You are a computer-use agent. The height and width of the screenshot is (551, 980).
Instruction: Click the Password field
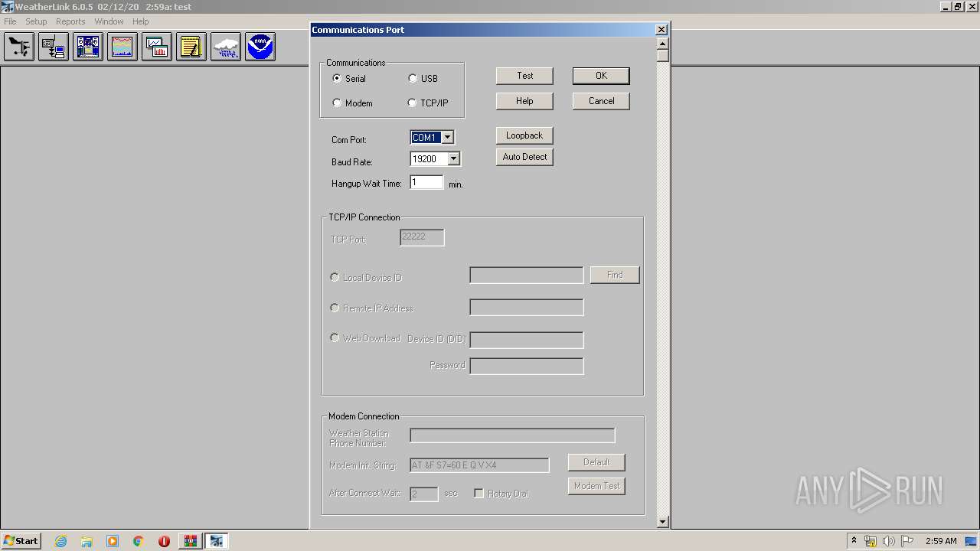pyautogui.click(x=527, y=366)
